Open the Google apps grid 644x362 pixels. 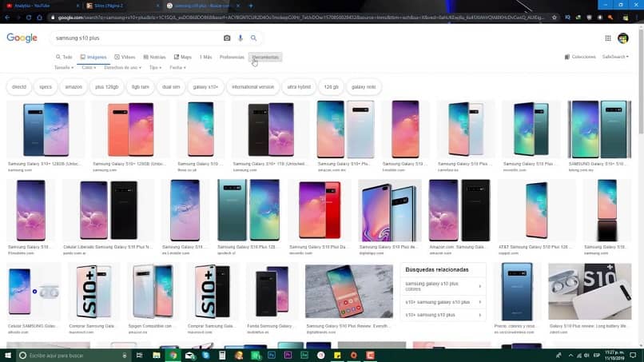pos(608,38)
